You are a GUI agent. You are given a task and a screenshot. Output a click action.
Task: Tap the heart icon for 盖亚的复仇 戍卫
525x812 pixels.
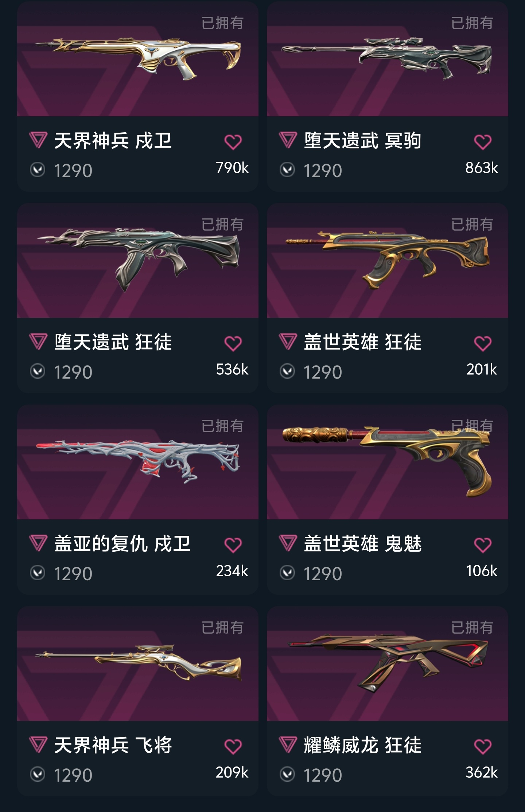coord(233,545)
